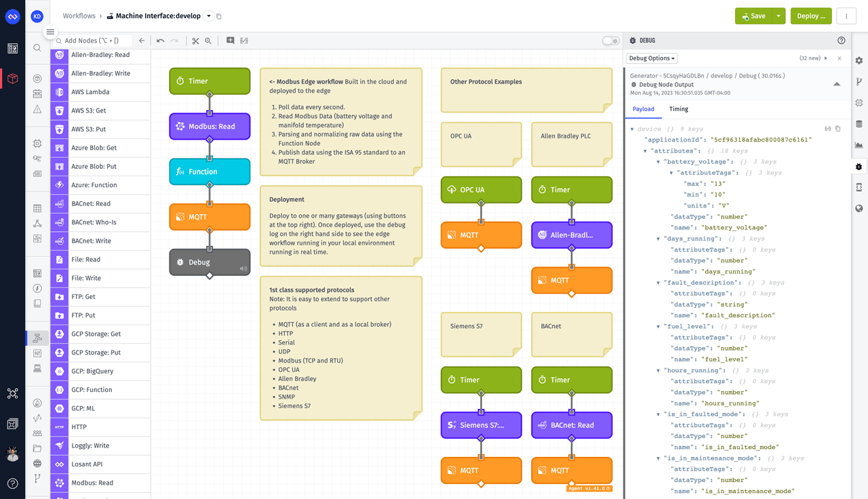Click the back arrow next to Add Nodes
The width and height of the screenshot is (868, 499).
[142, 41]
